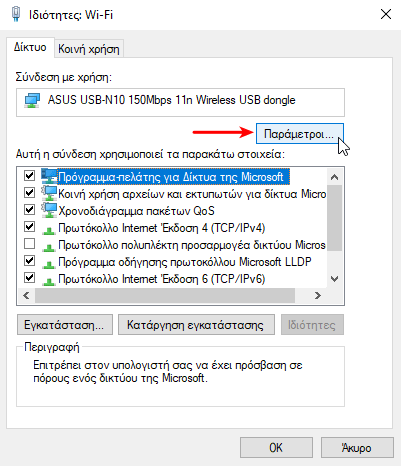
Task: Open adapter settings with Παράμετροι button
Action: 299,134
